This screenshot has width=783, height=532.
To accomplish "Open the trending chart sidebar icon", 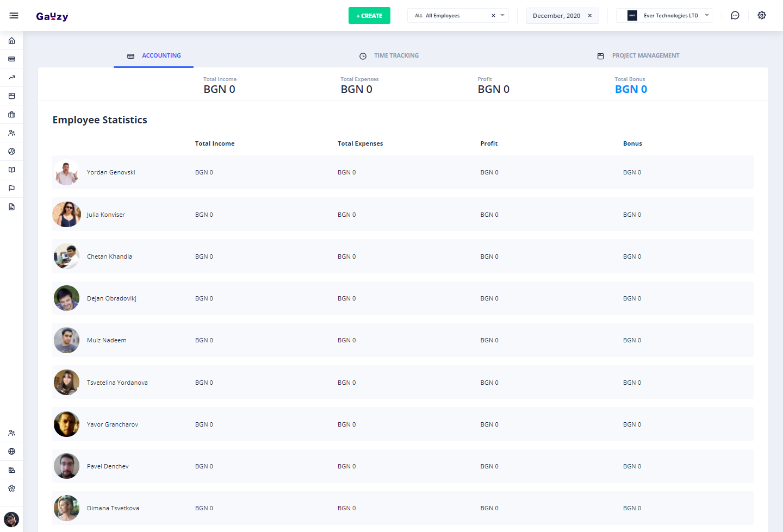I will click(x=11, y=78).
